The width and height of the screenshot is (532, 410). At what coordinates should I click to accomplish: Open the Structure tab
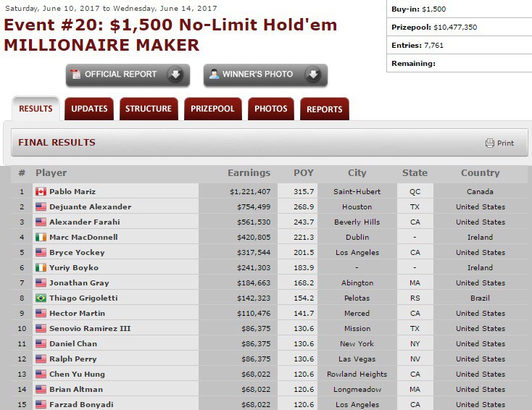149,109
